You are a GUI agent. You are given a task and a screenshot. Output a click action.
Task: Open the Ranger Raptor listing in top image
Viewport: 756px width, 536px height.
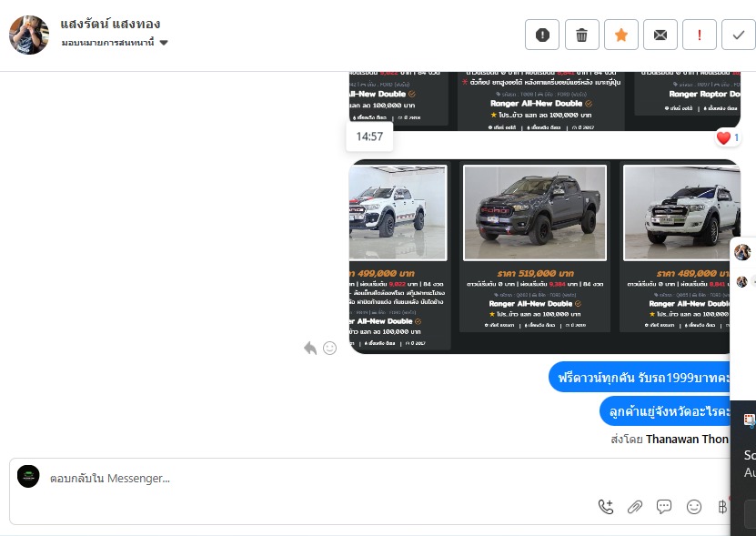[x=688, y=94]
